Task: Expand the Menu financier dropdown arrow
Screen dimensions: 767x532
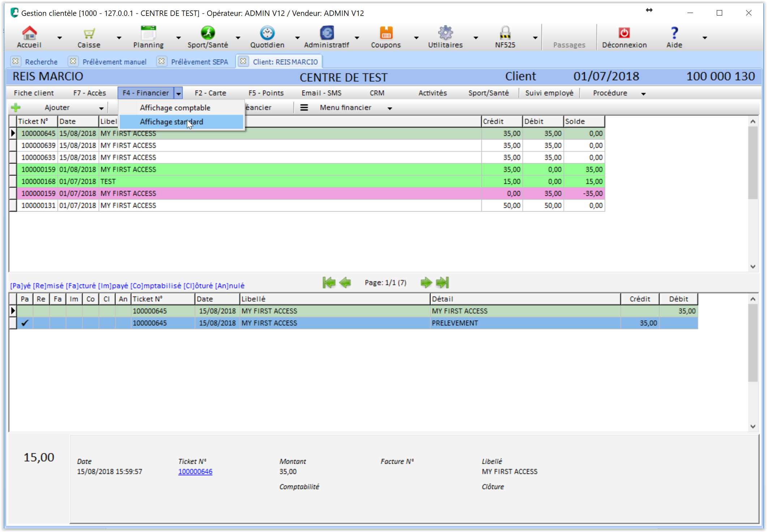Action: coord(390,108)
